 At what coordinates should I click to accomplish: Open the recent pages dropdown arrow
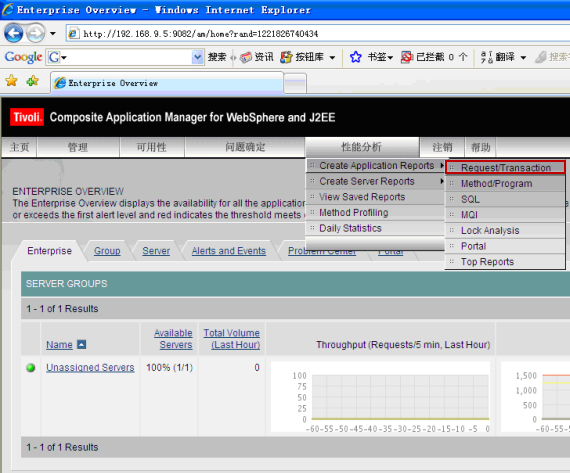53,34
